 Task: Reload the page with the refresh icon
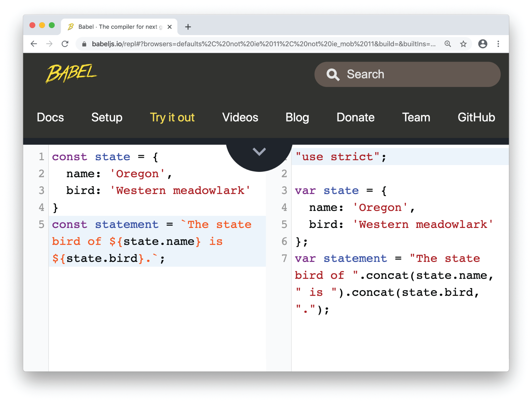(65, 44)
